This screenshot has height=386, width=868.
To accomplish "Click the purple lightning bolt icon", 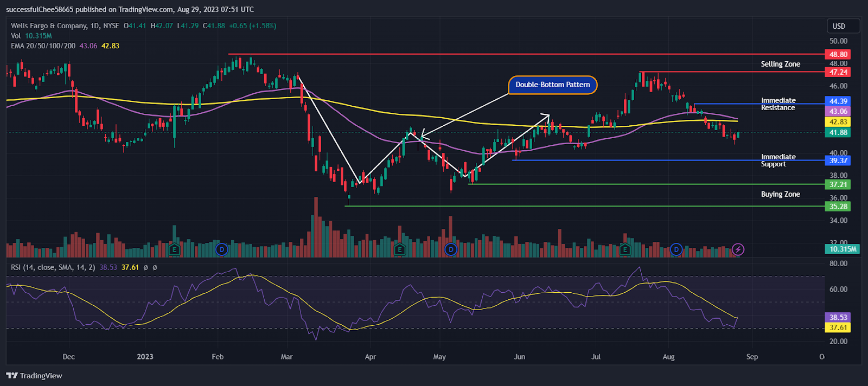I will click(x=738, y=249).
